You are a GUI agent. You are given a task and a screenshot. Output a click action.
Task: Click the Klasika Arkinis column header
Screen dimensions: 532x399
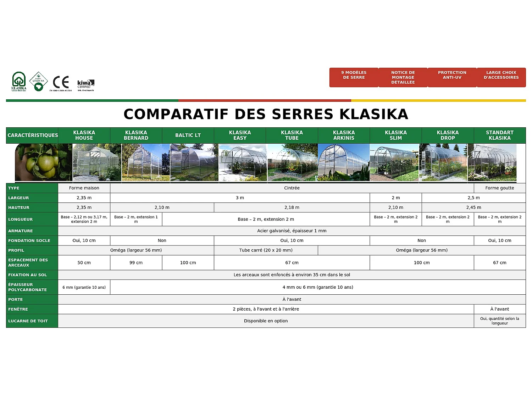tap(344, 135)
